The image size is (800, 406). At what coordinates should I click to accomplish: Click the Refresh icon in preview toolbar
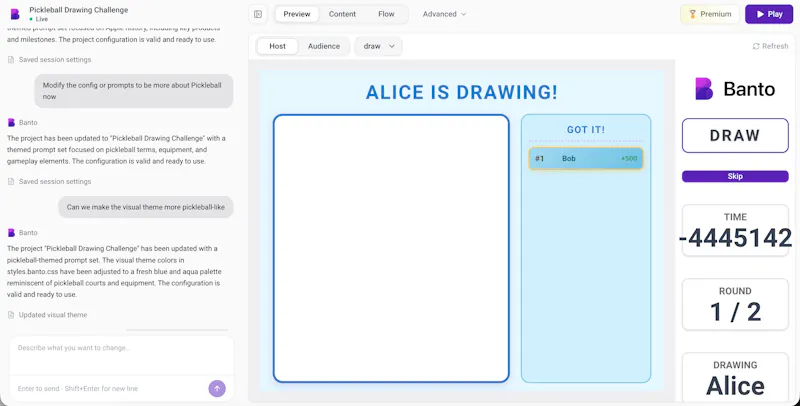click(x=756, y=46)
